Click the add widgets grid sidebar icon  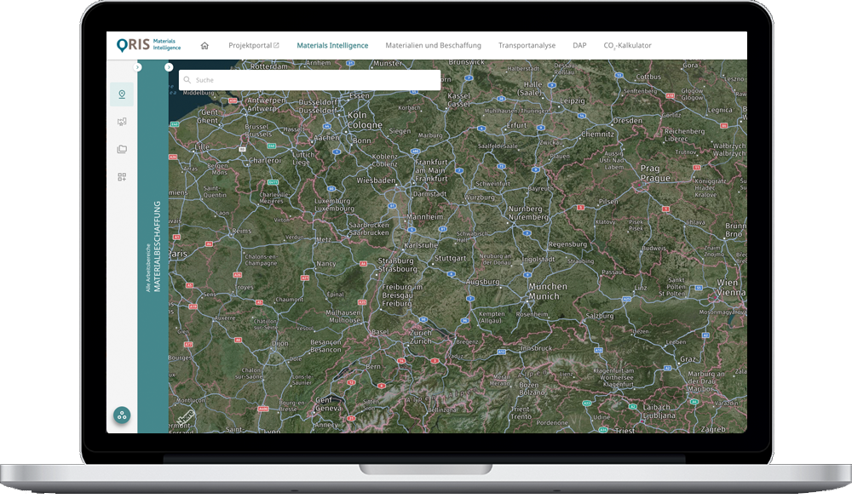coord(122,177)
